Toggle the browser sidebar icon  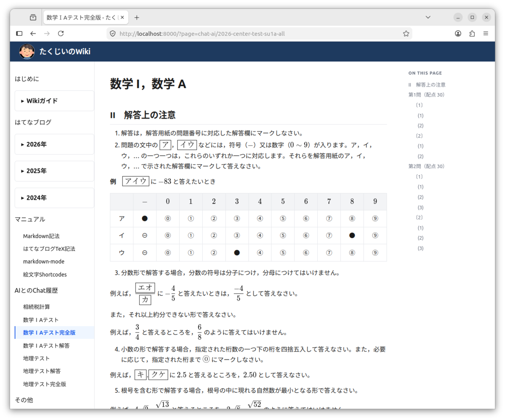tap(19, 33)
